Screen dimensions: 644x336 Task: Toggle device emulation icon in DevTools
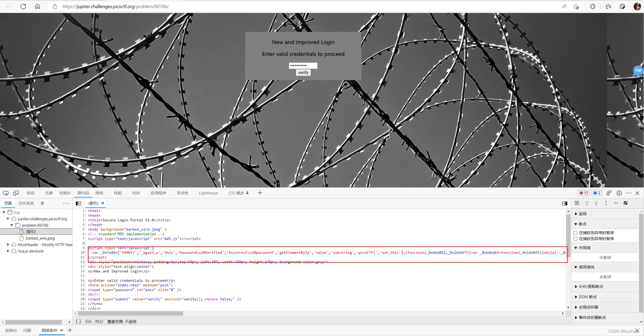[x=16, y=193]
